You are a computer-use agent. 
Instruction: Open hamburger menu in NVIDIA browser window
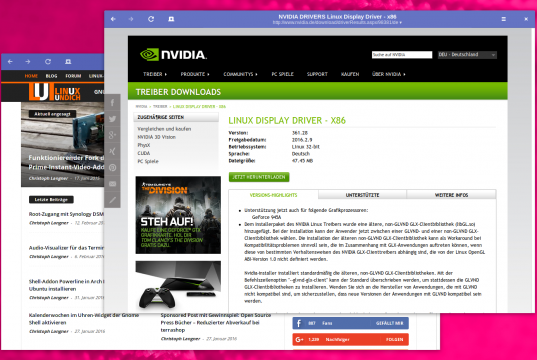pos(503,19)
